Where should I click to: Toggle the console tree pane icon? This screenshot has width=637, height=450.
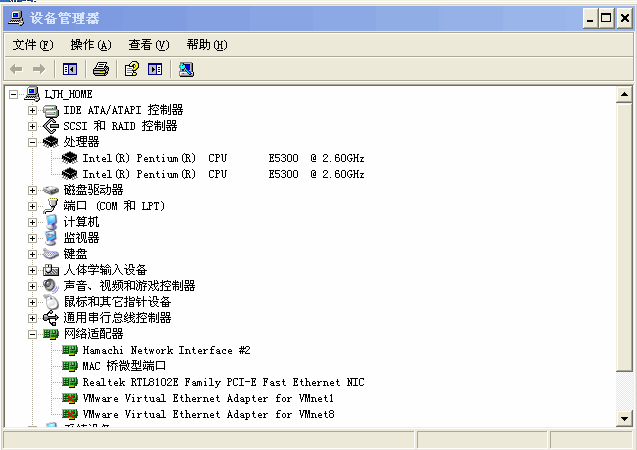70,69
